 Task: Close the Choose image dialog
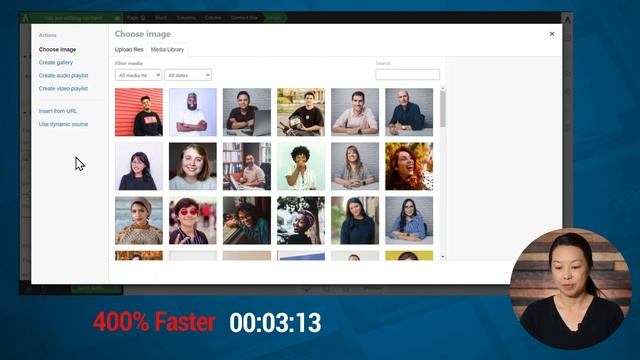click(x=552, y=34)
